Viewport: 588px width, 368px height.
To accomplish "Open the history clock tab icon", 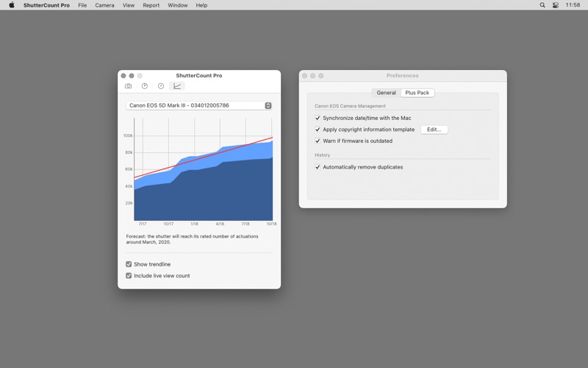I will pos(161,86).
